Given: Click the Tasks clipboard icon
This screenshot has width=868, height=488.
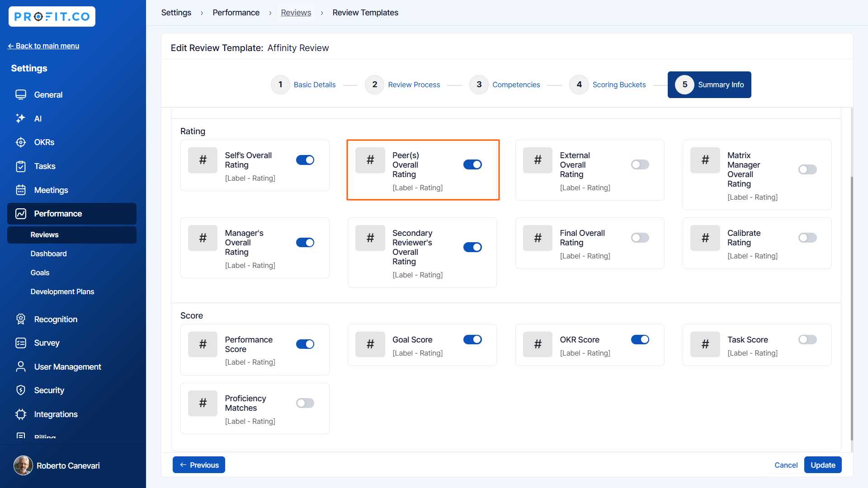Looking at the screenshot, I should tap(21, 166).
